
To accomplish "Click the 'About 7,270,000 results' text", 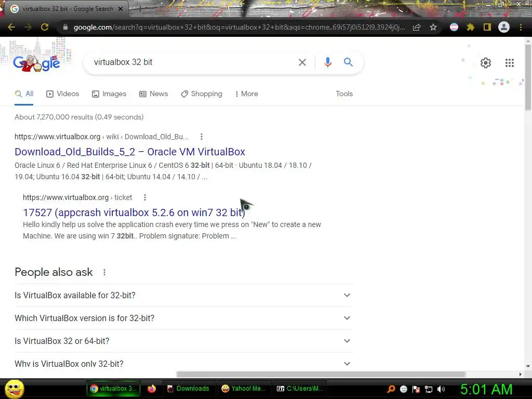I will pos(79,117).
